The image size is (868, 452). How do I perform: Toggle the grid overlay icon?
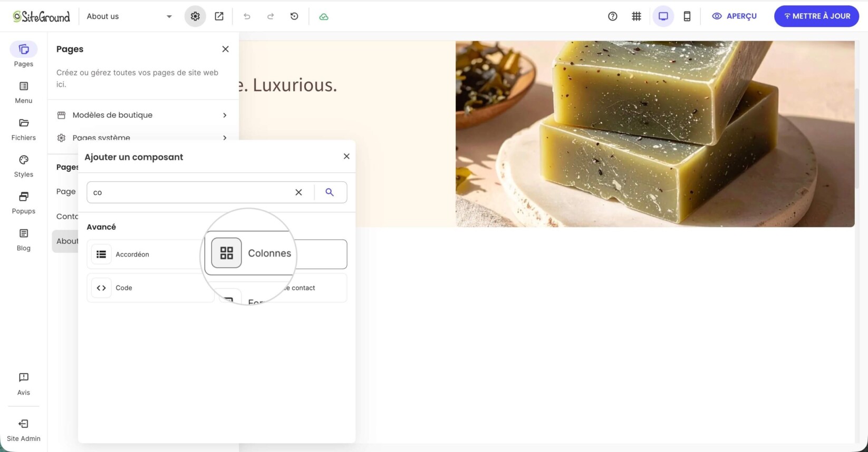tap(636, 16)
